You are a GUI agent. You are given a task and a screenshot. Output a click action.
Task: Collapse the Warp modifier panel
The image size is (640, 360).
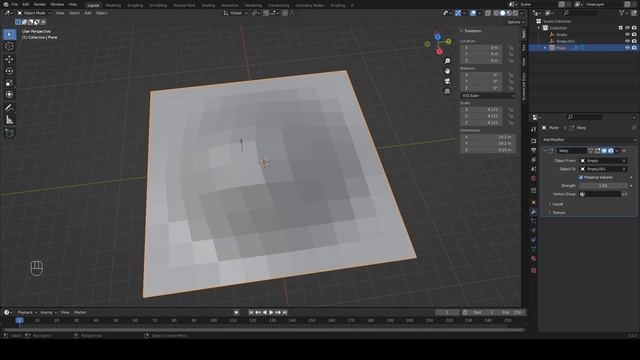point(544,151)
